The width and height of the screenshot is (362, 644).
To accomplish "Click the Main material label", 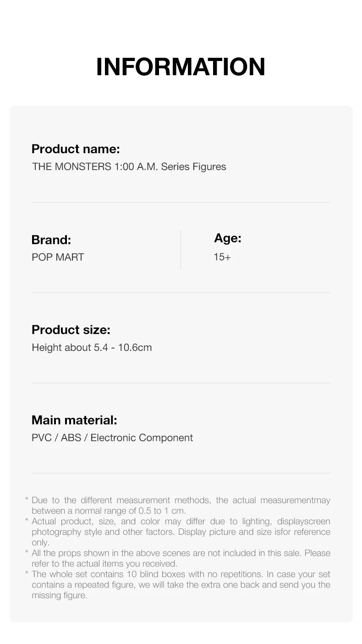I will 74,420.
